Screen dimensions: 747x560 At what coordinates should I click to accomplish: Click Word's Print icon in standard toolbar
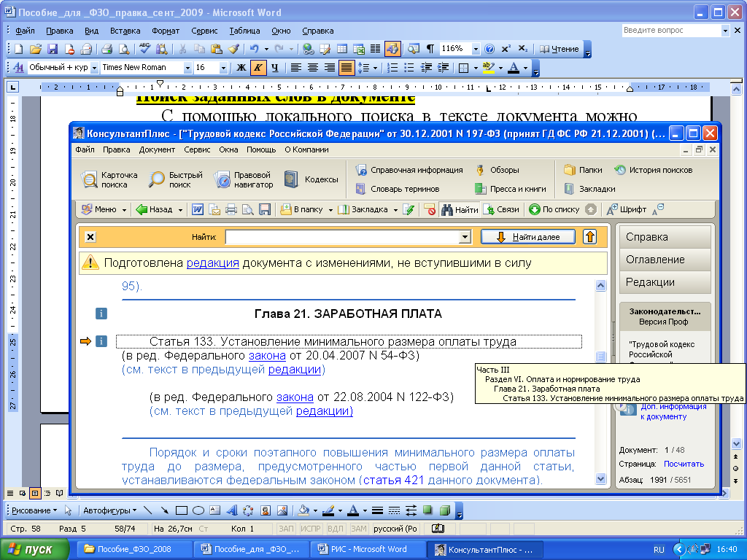(107, 49)
